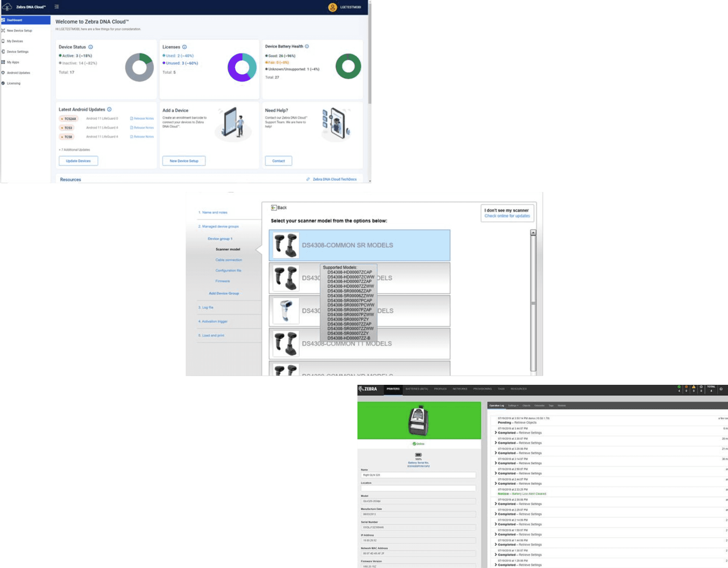This screenshot has width=728, height=568.
Task: Click the Contact button under Need Help
Action: [279, 161]
